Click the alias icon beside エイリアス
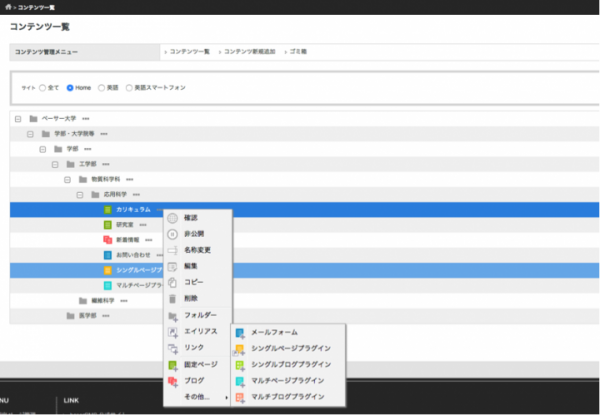This screenshot has width=600, height=415. pos(173,332)
